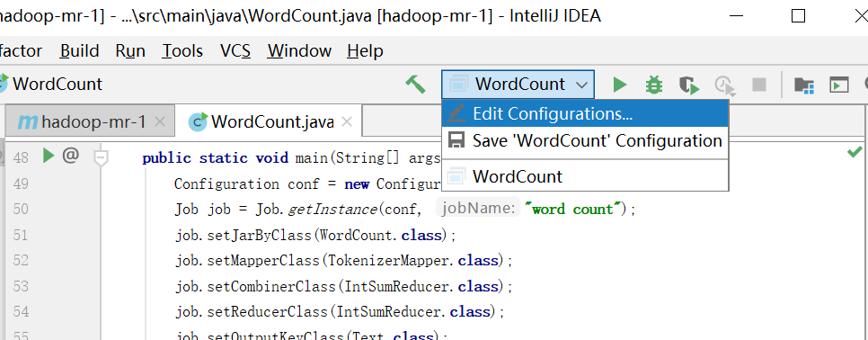868x340 pixels.
Task: Close the WordCount.java tab
Action: (347, 121)
